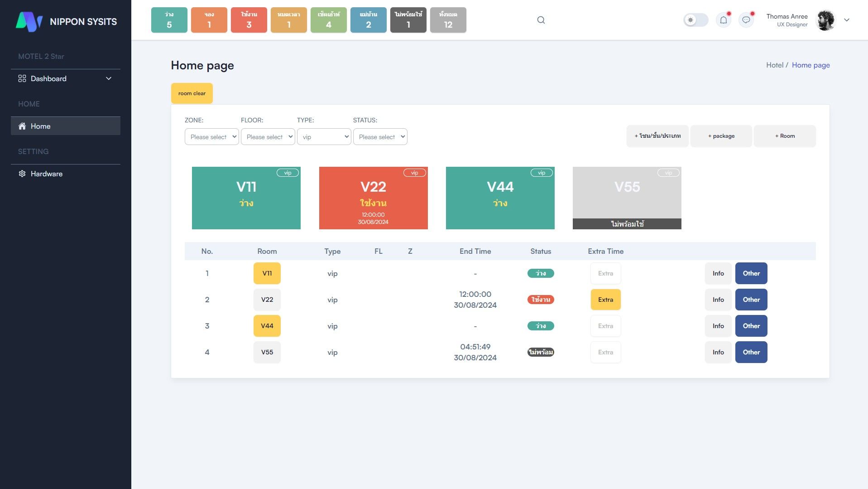Click the Dashboard grid icon
The width and height of the screenshot is (868, 489).
click(22, 78)
